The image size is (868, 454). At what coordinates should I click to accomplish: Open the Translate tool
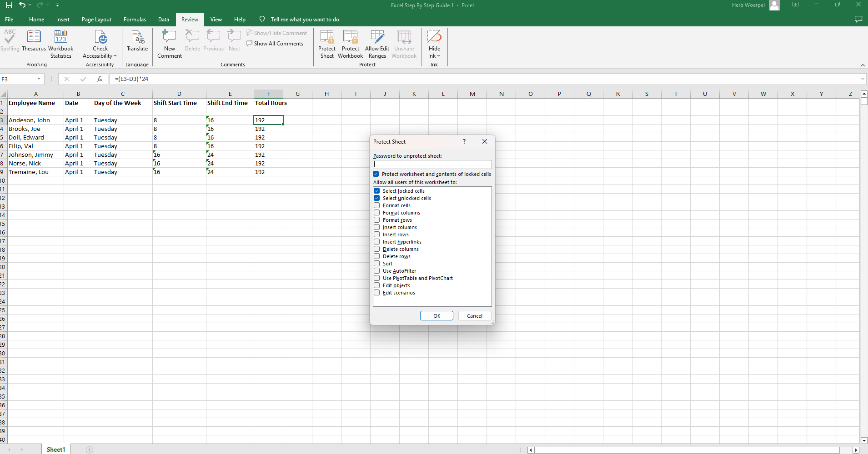point(137,41)
